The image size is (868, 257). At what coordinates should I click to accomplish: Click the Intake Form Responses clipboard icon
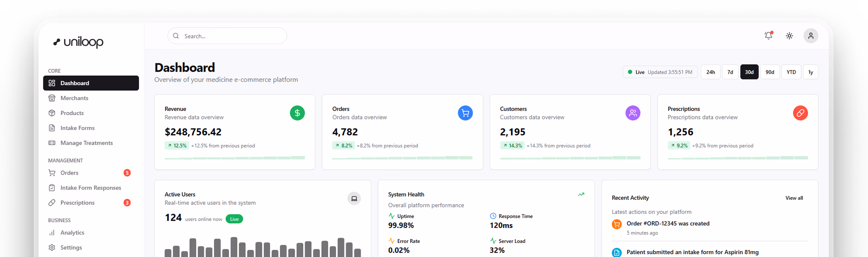[52, 188]
